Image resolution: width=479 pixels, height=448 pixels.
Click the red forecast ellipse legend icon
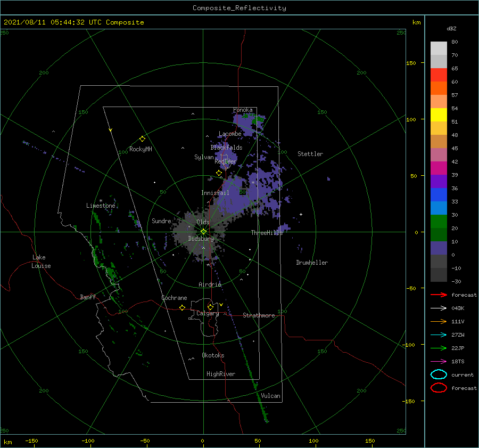[x=439, y=388]
